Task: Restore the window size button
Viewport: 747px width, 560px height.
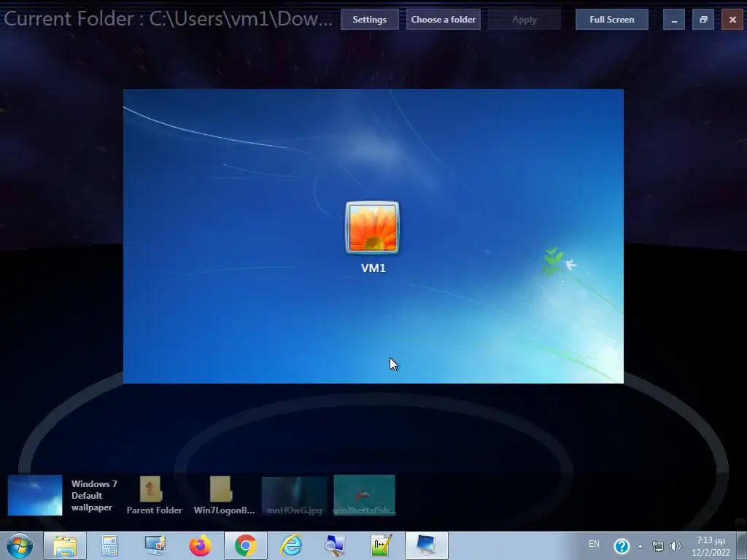Action: pyautogui.click(x=703, y=20)
